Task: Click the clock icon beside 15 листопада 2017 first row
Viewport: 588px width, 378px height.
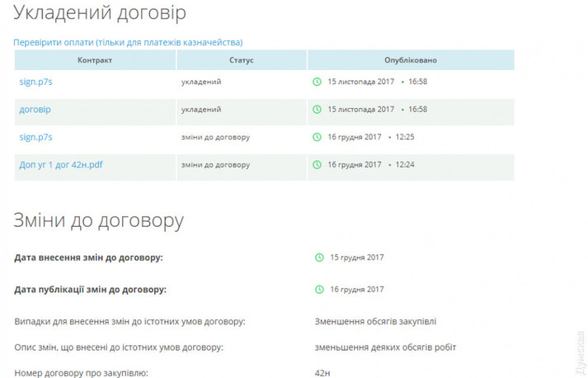Action: click(317, 82)
